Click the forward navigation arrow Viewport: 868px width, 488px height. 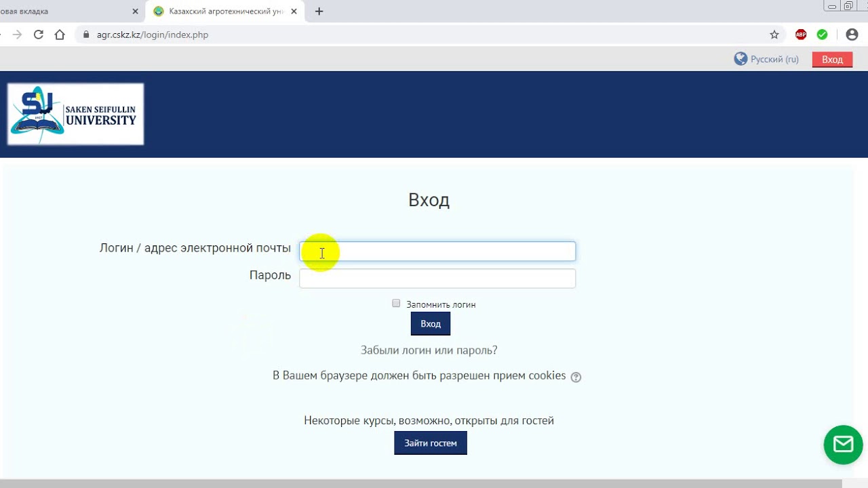(18, 35)
